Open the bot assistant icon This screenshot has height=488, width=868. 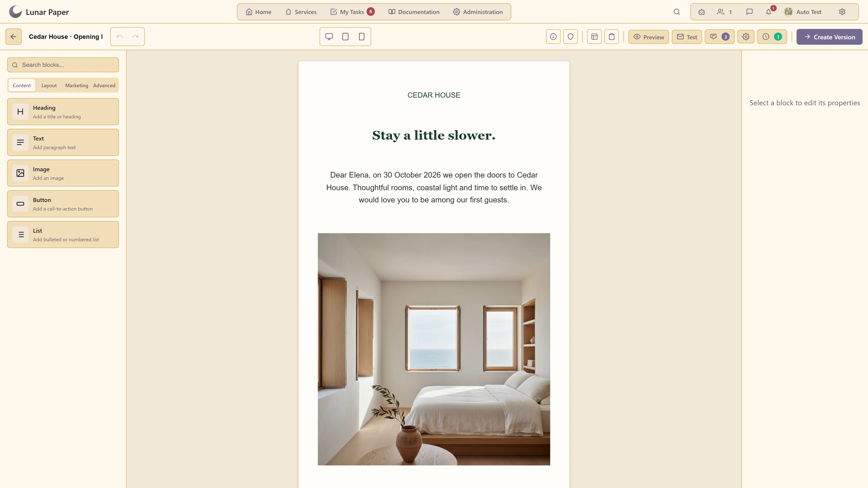702,12
